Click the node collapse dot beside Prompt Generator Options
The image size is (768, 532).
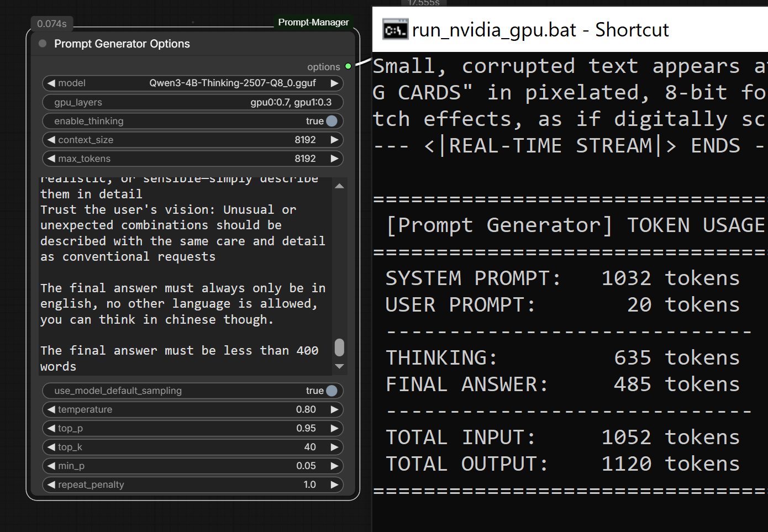pos(43,44)
